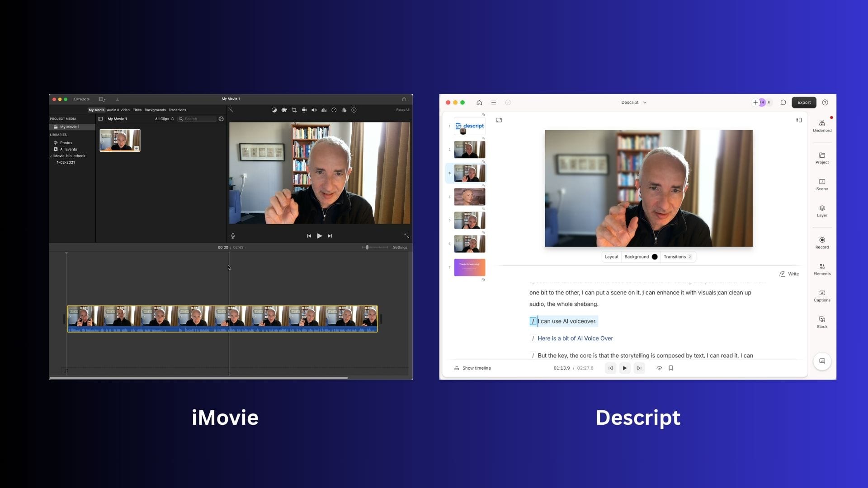
Task: Collapse the iMovie-bibliotheek library tree
Action: 51,156
